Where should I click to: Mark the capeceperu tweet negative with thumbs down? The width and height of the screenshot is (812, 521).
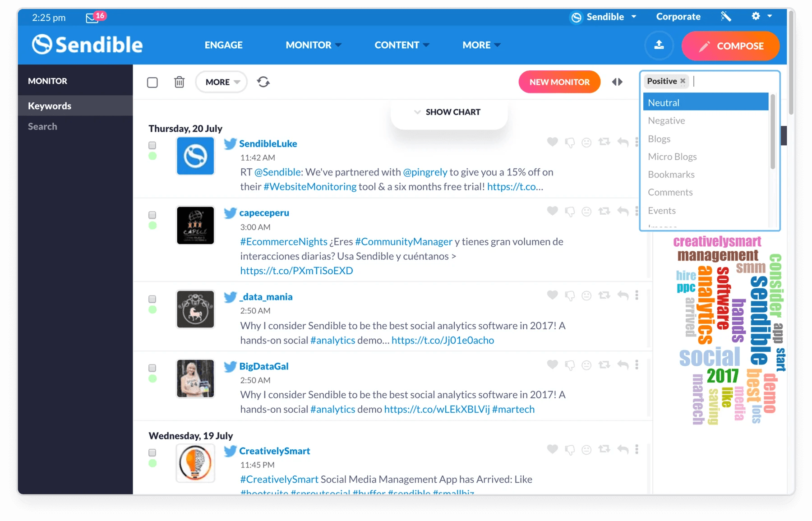point(571,211)
